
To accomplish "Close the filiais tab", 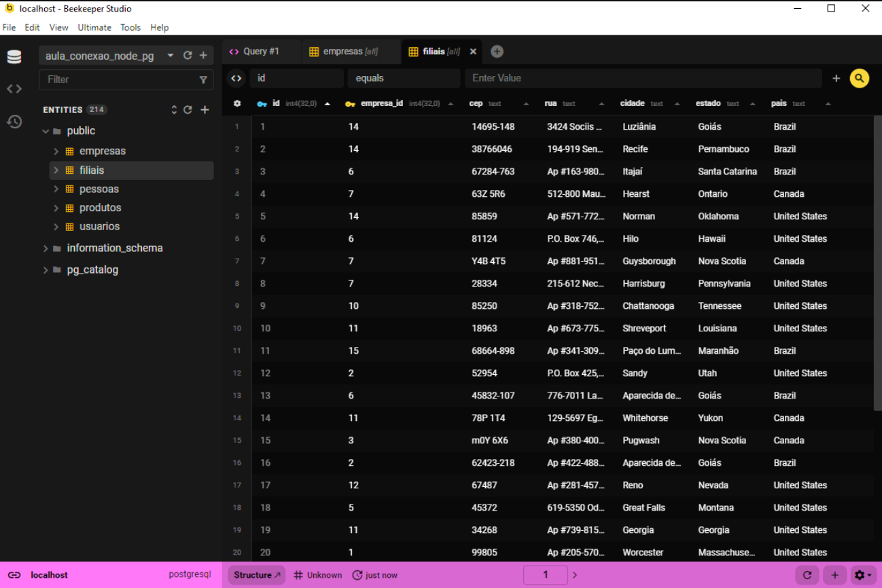I will click(473, 52).
